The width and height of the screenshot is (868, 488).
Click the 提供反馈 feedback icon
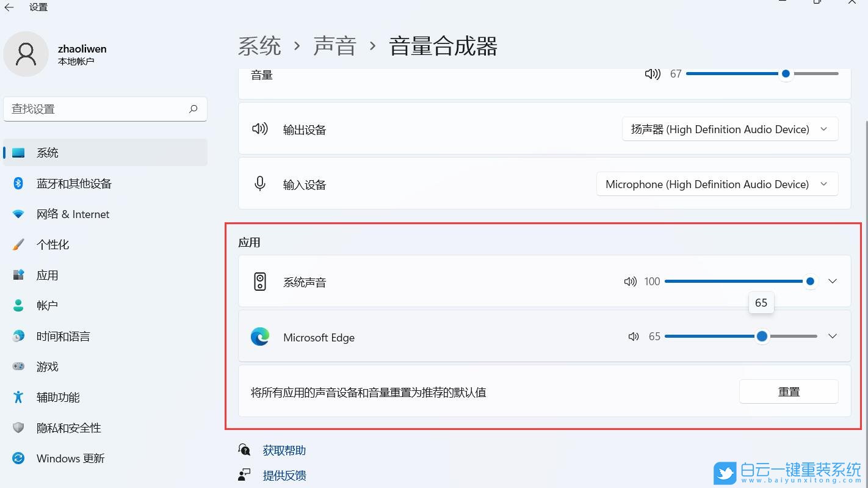coord(244,475)
